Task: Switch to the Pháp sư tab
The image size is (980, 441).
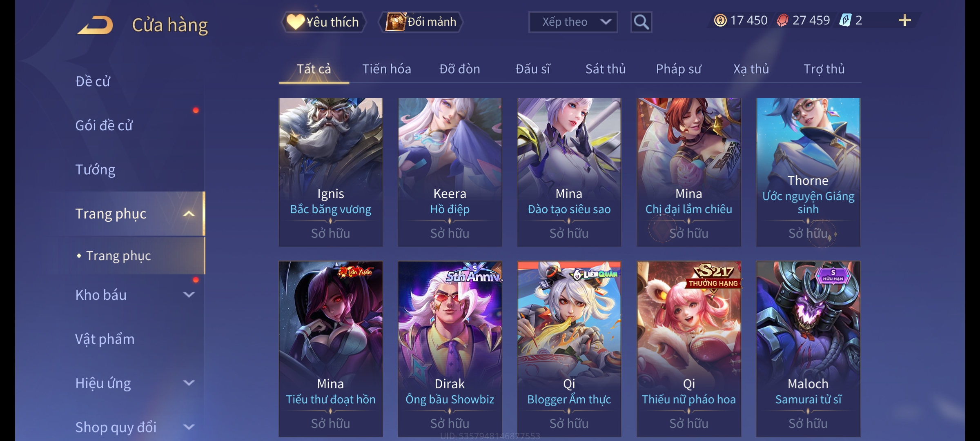Action: point(679,69)
